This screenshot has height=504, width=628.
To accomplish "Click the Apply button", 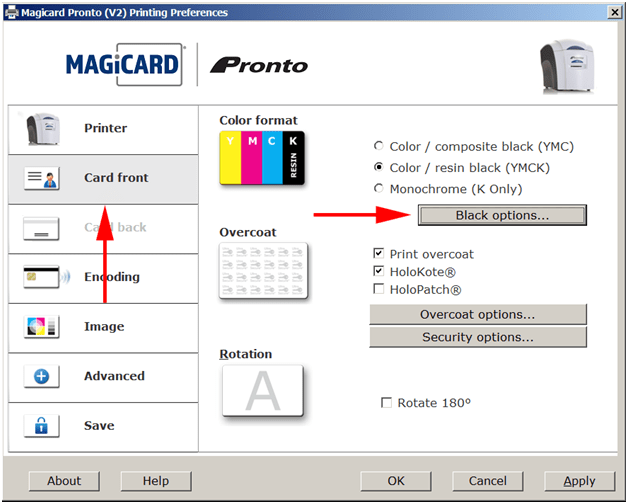I will (x=579, y=481).
